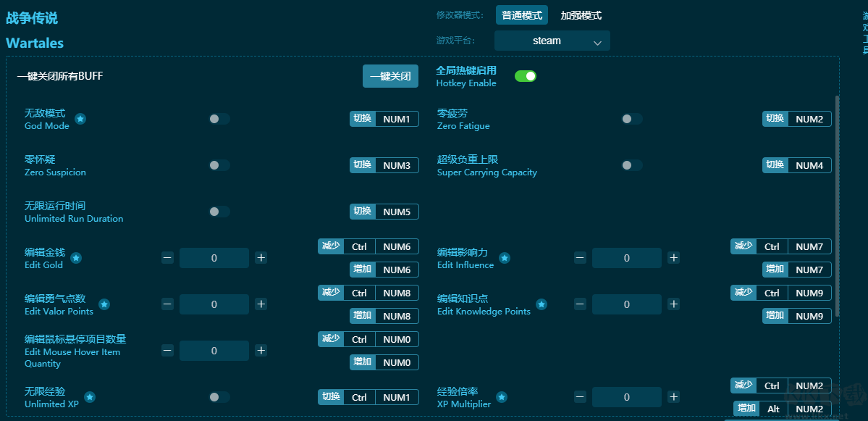868x421 pixels.
Task: Toggle Unlimited Run Duration switch
Action: [x=219, y=212]
